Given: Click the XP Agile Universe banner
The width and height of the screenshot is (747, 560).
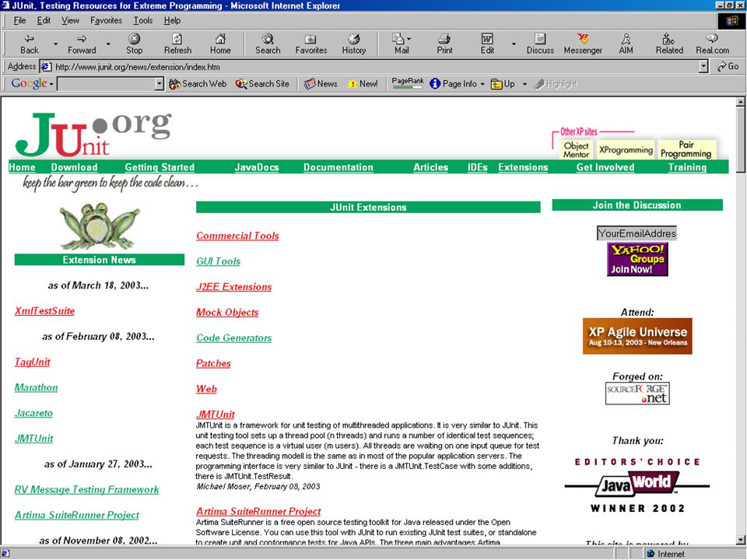Looking at the screenshot, I should pos(637,336).
